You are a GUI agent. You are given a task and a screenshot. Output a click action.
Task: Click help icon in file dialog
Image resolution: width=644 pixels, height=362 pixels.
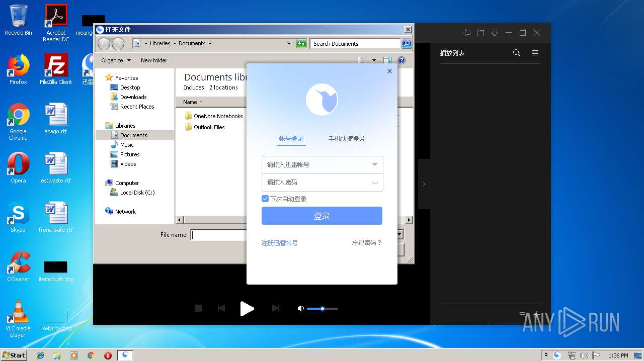pos(401,60)
